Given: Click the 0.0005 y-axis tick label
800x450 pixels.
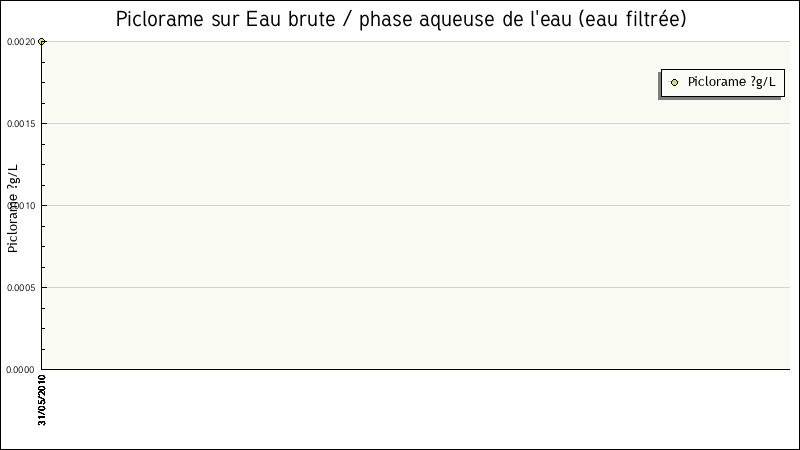Looking at the screenshot, I should pyautogui.click(x=20, y=287).
